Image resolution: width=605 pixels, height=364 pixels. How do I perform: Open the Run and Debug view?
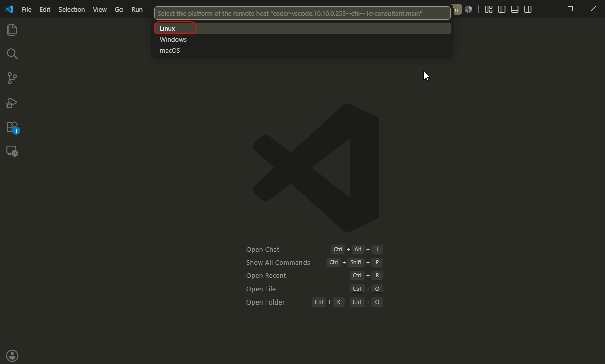pos(12,103)
